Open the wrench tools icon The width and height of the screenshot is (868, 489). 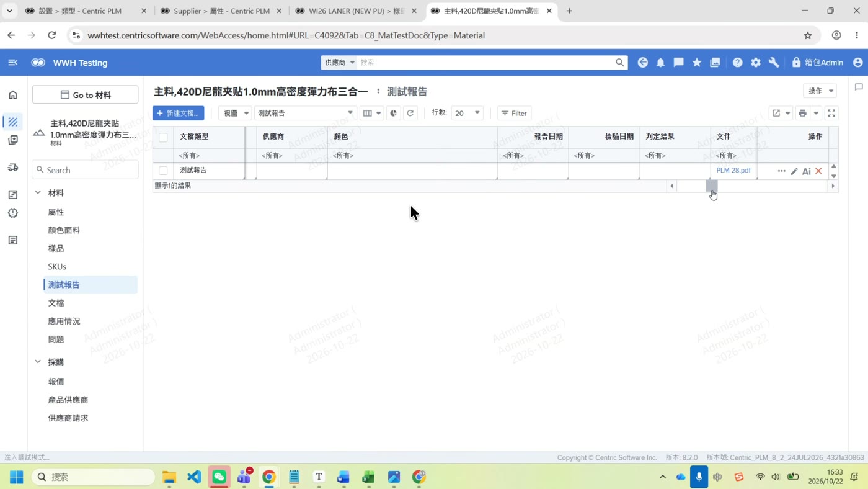tap(774, 63)
